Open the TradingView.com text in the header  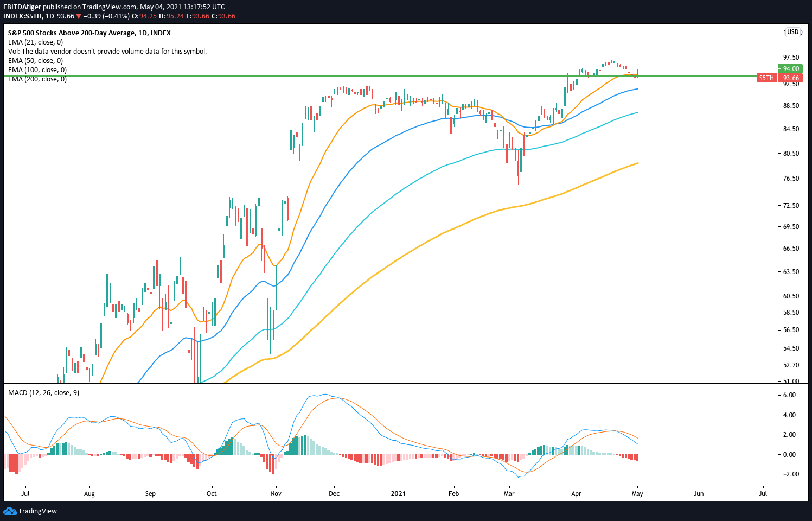110,7
